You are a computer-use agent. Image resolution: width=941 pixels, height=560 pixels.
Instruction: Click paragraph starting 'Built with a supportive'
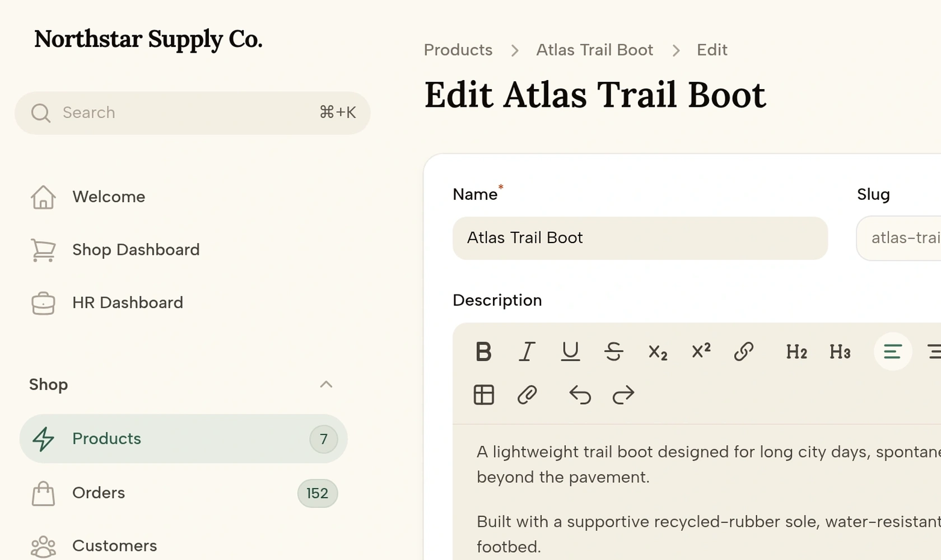click(x=709, y=534)
